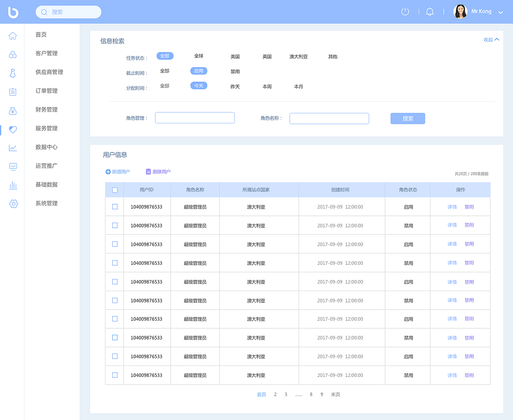
Task: Open the Home page via sidebar house icon
Action: (12, 36)
